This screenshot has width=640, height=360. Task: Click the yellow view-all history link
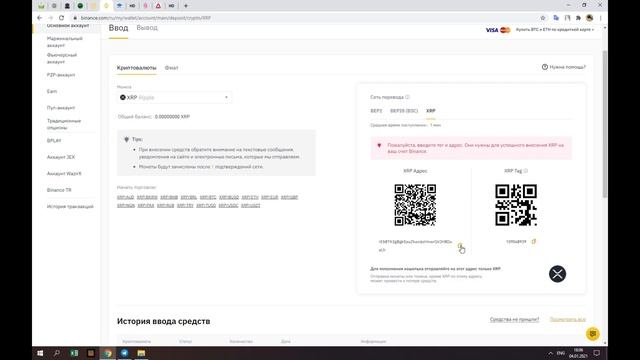[x=568, y=319]
